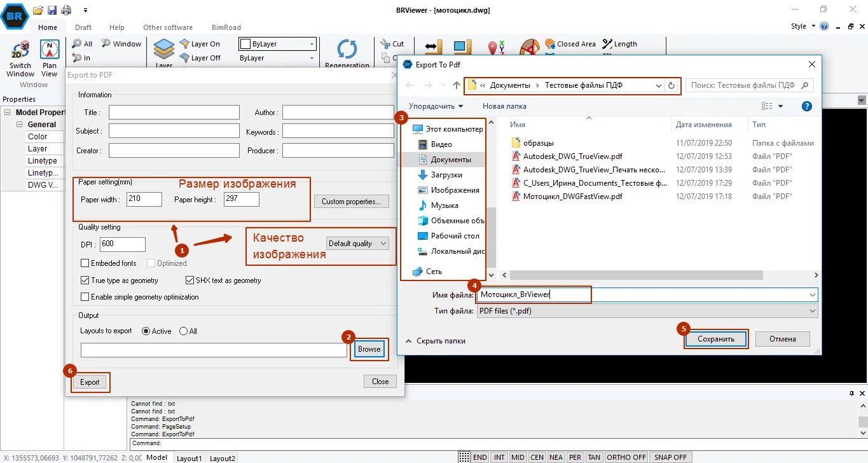Enable simple geometry optimization checkbox

tap(85, 297)
